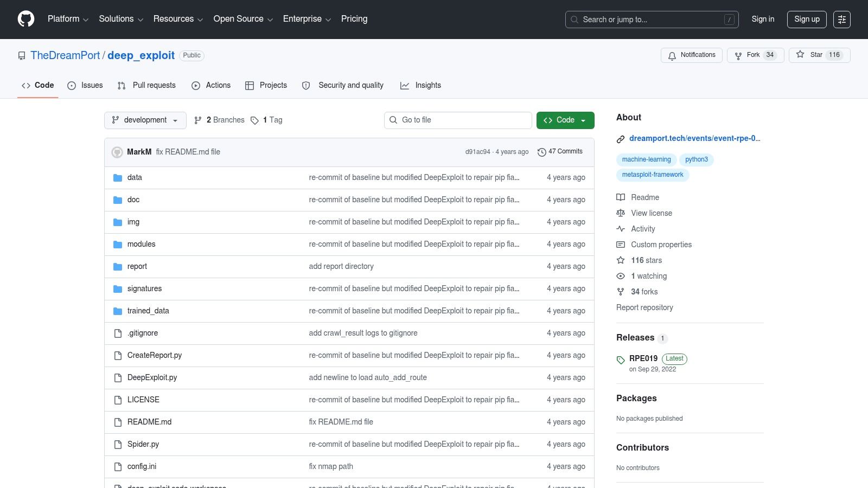Select the repository icon before TheDreamPort
868x488 pixels.
[22, 56]
